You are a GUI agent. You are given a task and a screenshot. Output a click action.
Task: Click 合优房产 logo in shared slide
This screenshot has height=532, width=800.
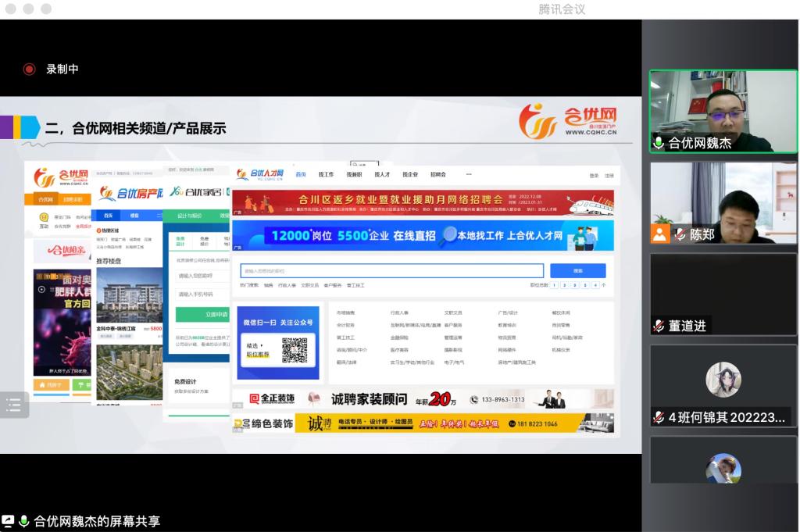pyautogui.click(x=131, y=193)
